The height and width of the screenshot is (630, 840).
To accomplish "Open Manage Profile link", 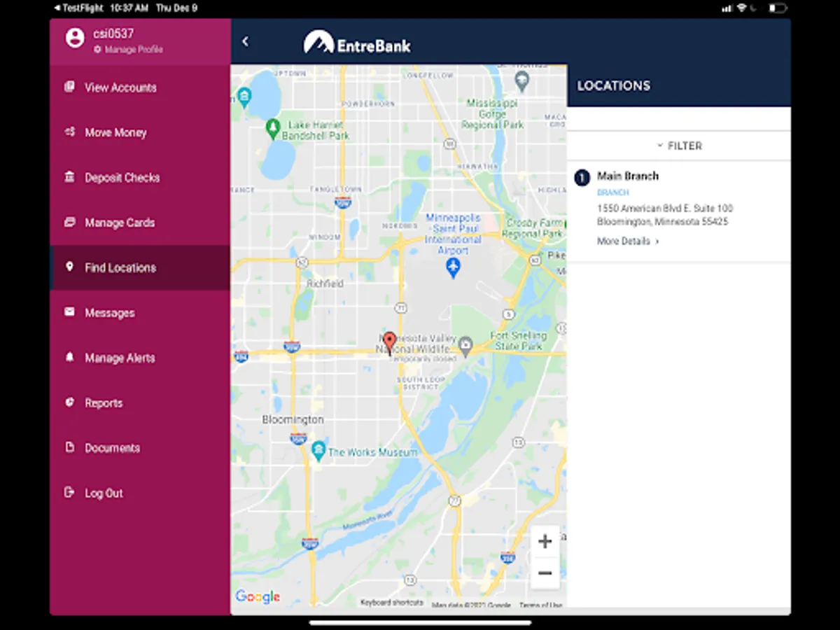I will pos(128,50).
